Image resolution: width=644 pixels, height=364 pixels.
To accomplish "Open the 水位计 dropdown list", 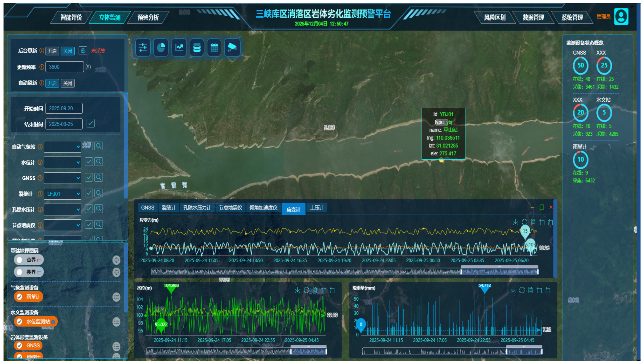I will [62, 163].
